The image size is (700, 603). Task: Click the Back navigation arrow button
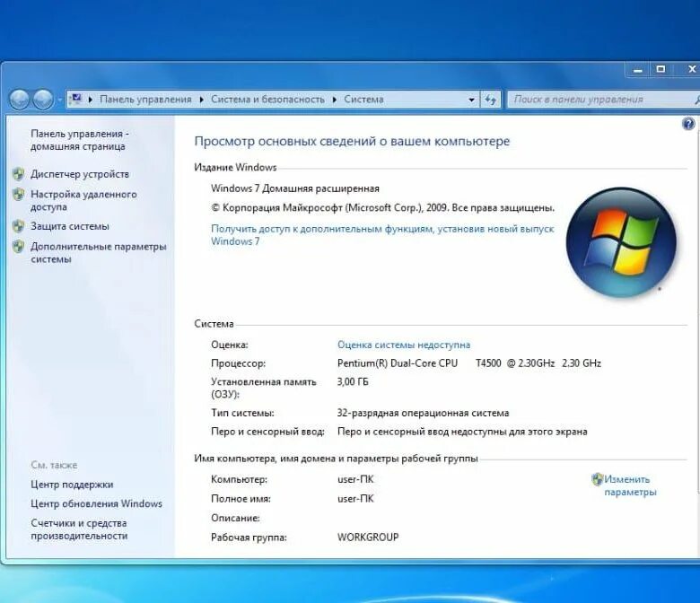click(x=20, y=99)
